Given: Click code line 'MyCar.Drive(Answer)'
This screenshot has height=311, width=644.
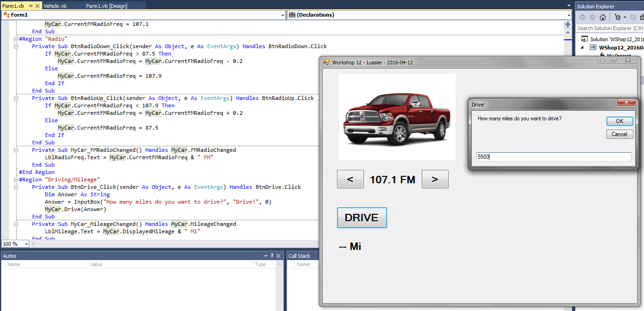Looking at the screenshot, I should 75,209.
